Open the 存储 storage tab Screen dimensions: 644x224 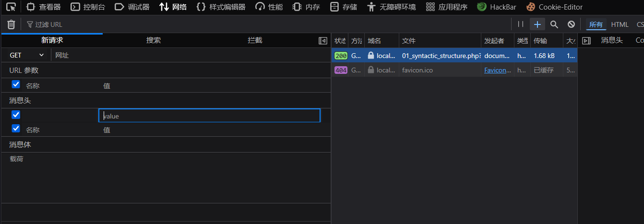[344, 7]
